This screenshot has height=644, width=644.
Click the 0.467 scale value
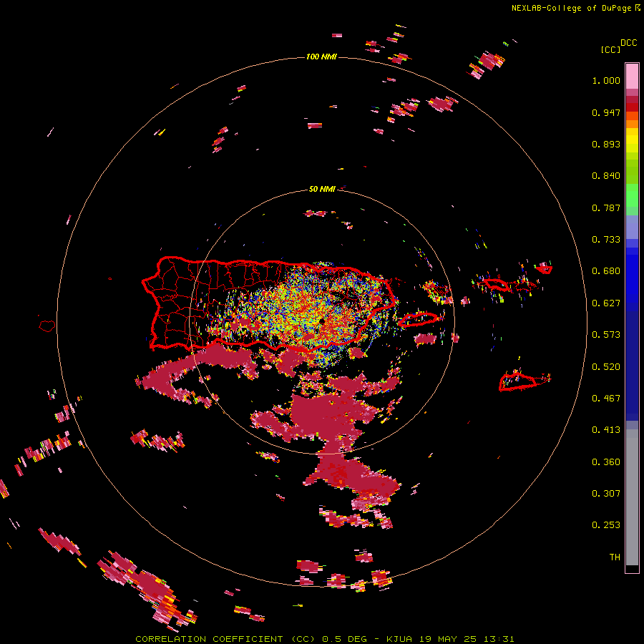[606, 399]
